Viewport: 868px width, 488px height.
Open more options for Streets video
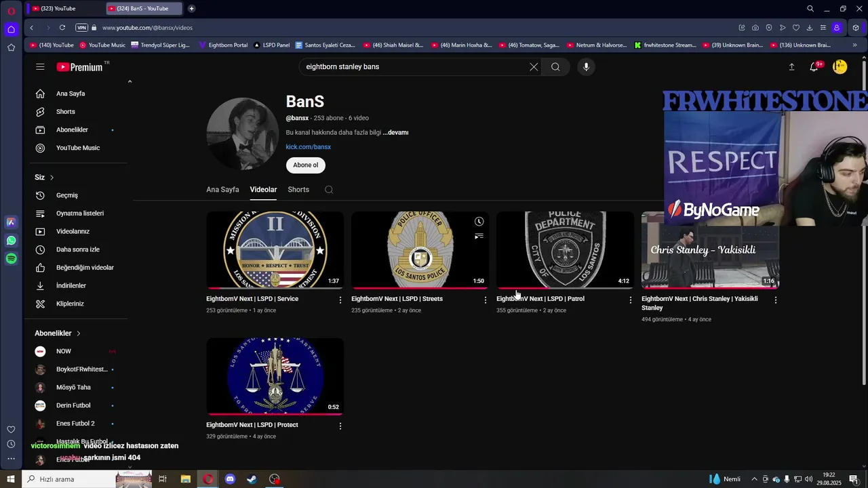point(486,300)
